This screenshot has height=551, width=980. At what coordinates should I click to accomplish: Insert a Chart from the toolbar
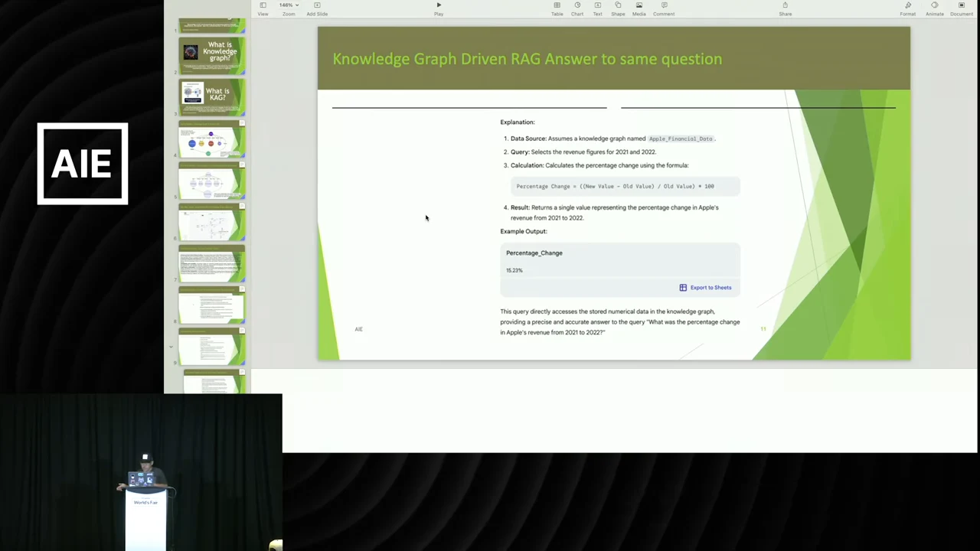click(577, 8)
